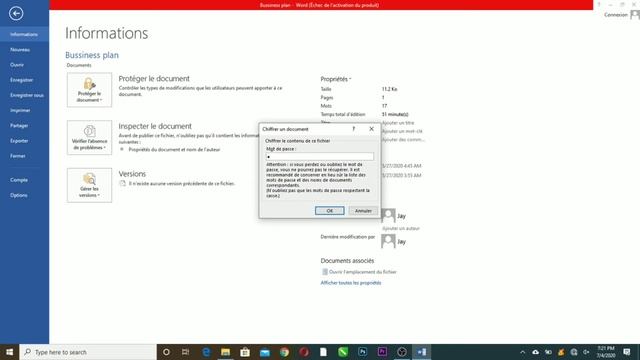Open OBS Studio from the taskbar
This screenshot has height=360, width=640.
402,352
